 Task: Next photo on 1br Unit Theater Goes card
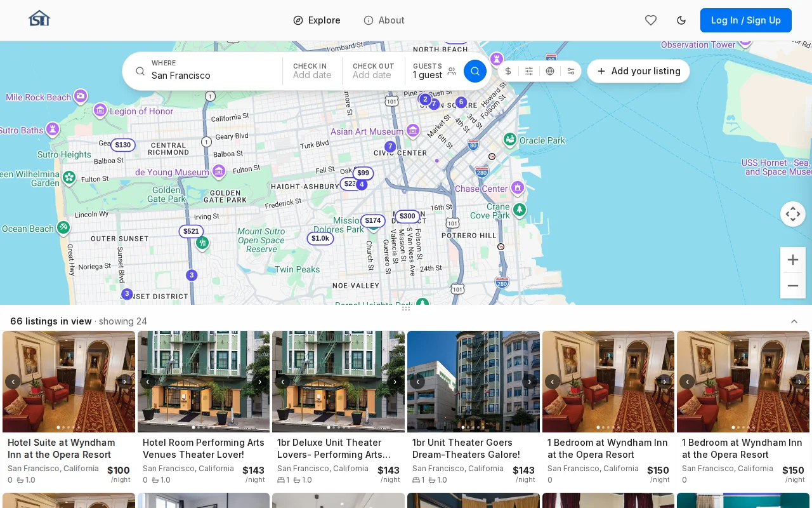click(530, 382)
